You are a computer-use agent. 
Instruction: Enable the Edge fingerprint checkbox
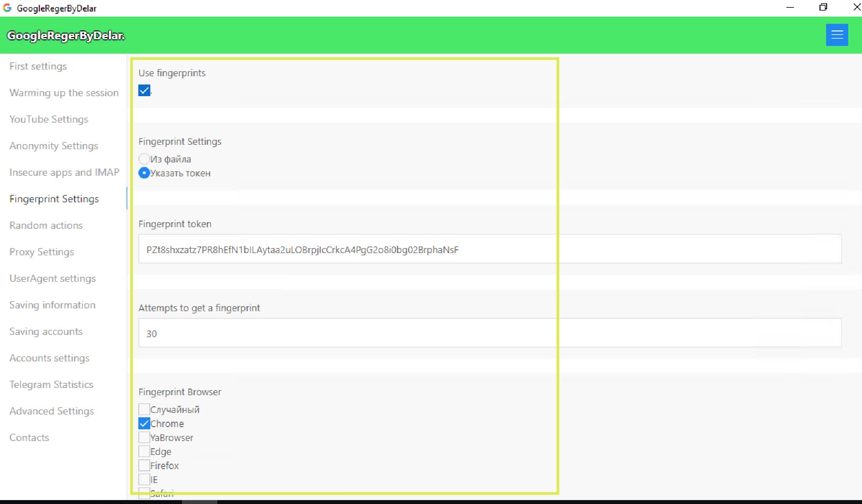coord(144,452)
